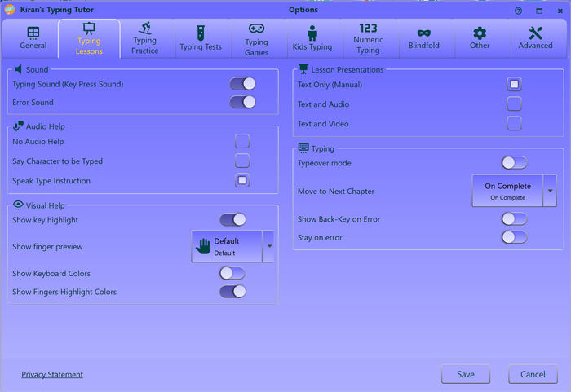The height and width of the screenshot is (392, 571).
Task: Click the Lesson Presentations heading text
Action: [347, 69]
